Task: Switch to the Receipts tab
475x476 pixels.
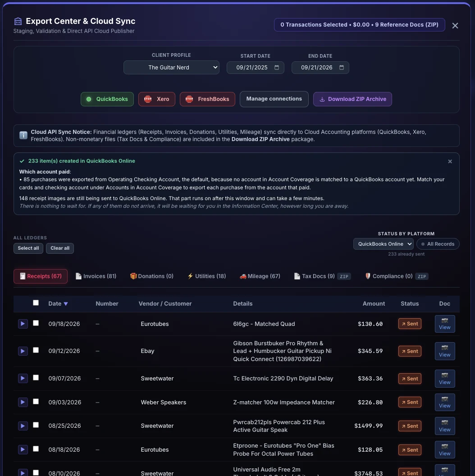Action: coord(41,276)
